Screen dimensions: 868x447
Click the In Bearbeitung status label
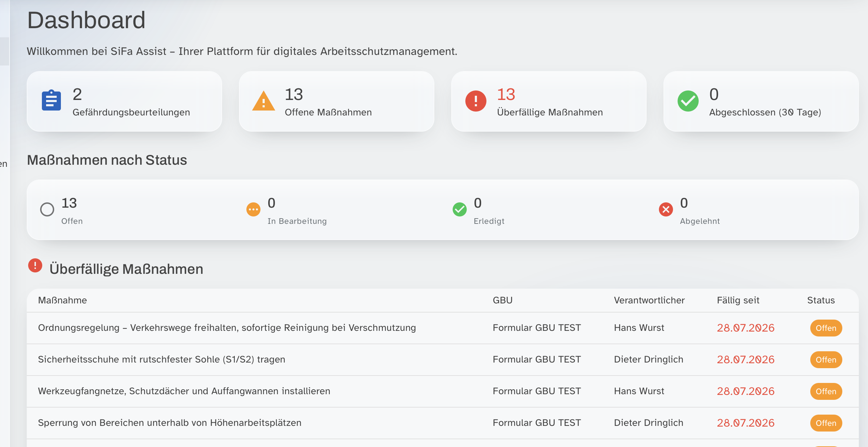pos(297,221)
